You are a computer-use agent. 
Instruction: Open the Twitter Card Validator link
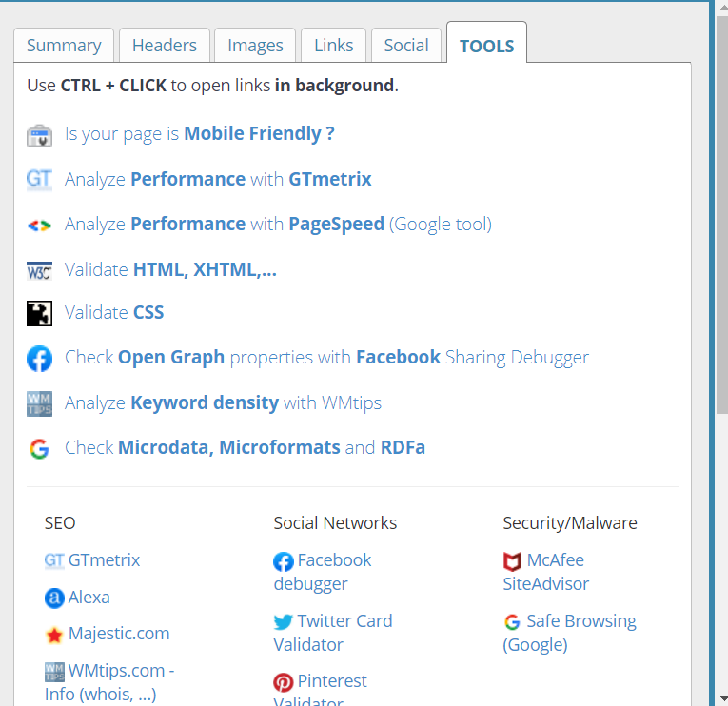point(333,633)
